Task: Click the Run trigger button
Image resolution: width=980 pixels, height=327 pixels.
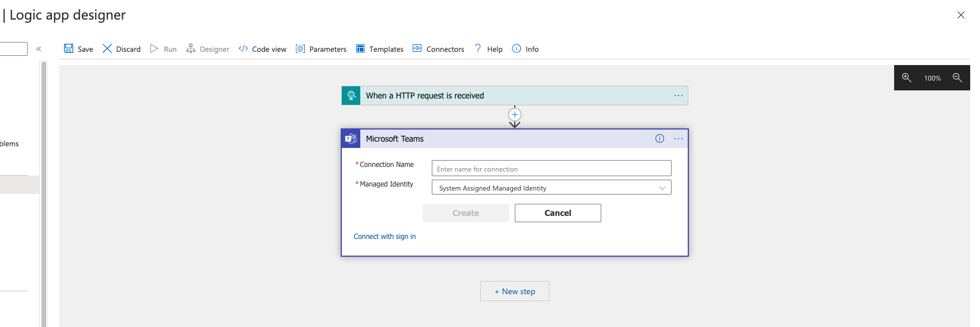Action: click(x=164, y=49)
